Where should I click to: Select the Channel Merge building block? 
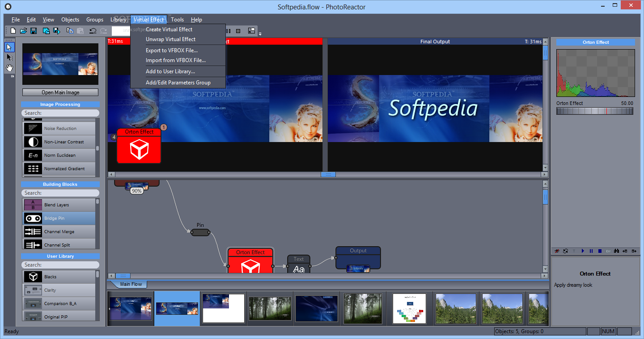pos(59,231)
